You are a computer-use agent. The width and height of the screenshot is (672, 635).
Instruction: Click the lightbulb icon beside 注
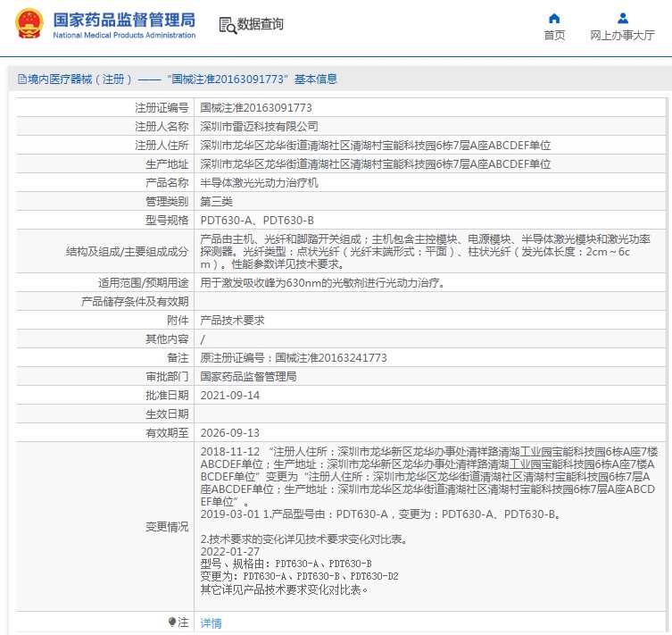click(172, 622)
